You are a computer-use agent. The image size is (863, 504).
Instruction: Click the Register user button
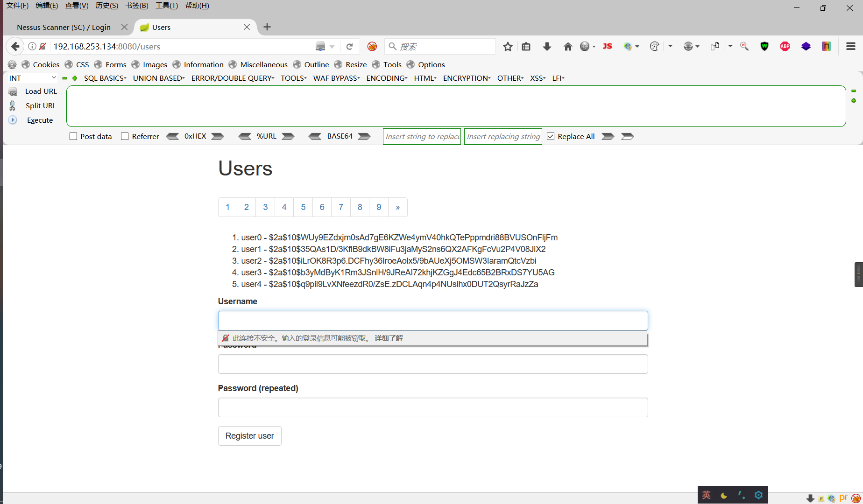click(250, 436)
